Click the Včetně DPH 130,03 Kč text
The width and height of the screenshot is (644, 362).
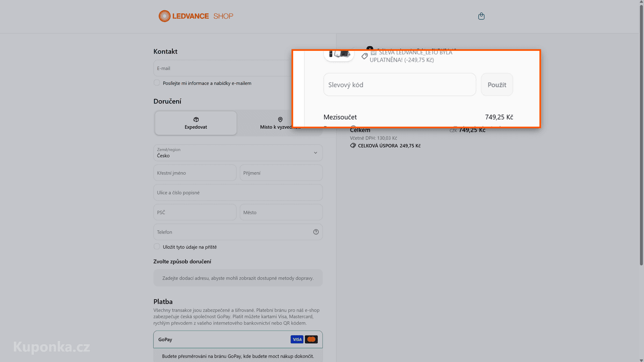374,138
